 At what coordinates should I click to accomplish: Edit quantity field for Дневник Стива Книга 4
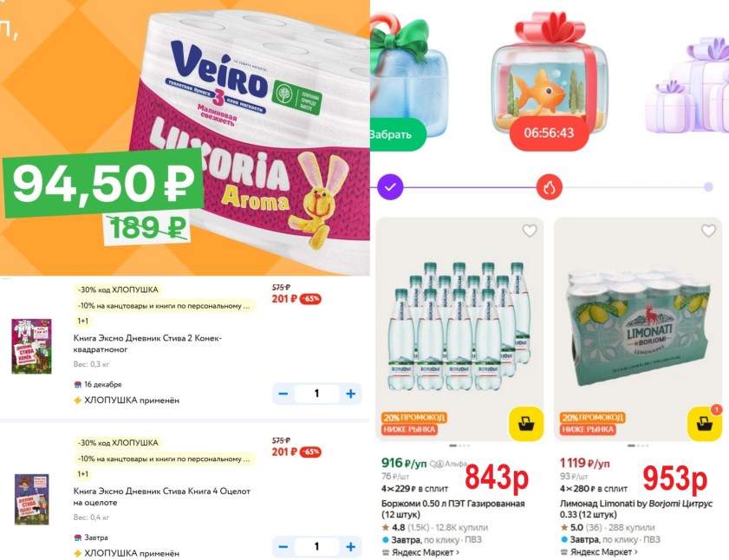click(317, 546)
